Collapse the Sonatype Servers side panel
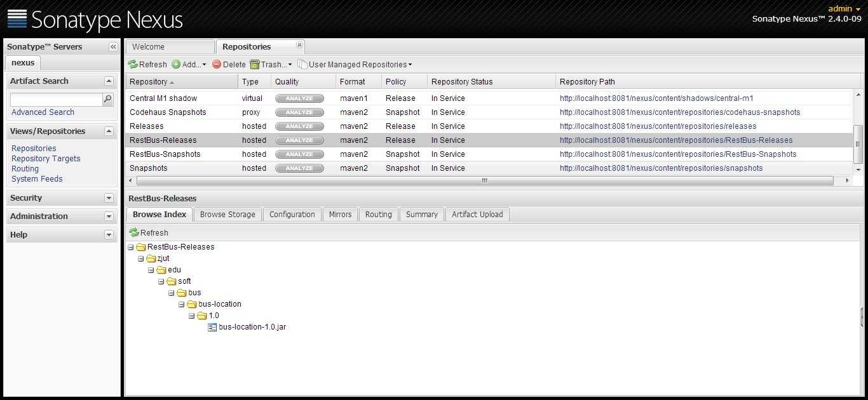868x400 pixels. click(113, 47)
